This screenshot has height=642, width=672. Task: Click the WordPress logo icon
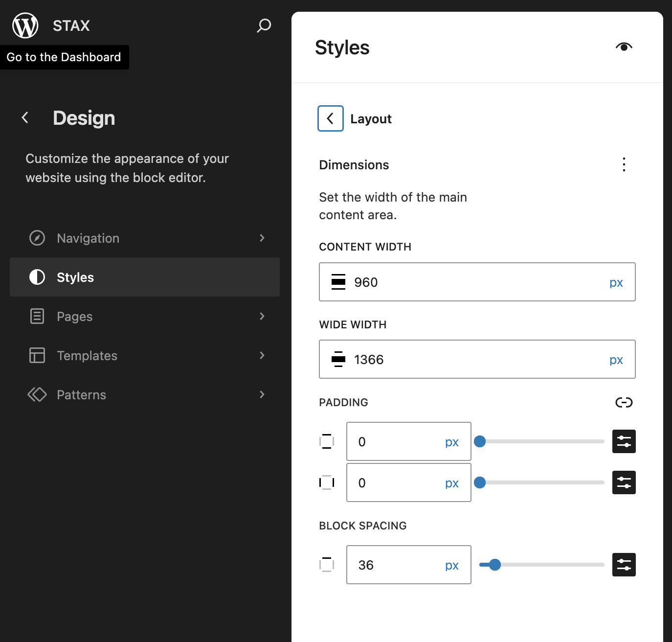pyautogui.click(x=25, y=25)
